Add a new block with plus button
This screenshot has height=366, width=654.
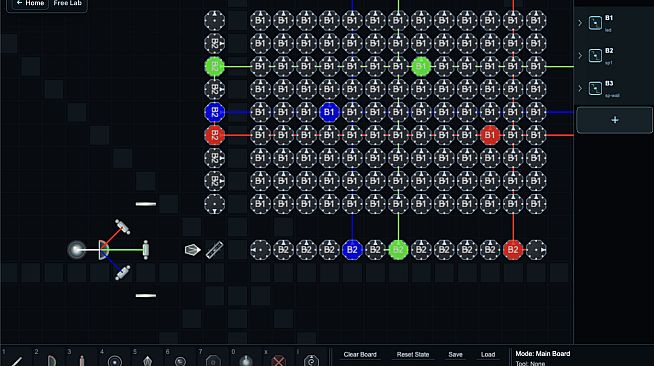point(614,120)
